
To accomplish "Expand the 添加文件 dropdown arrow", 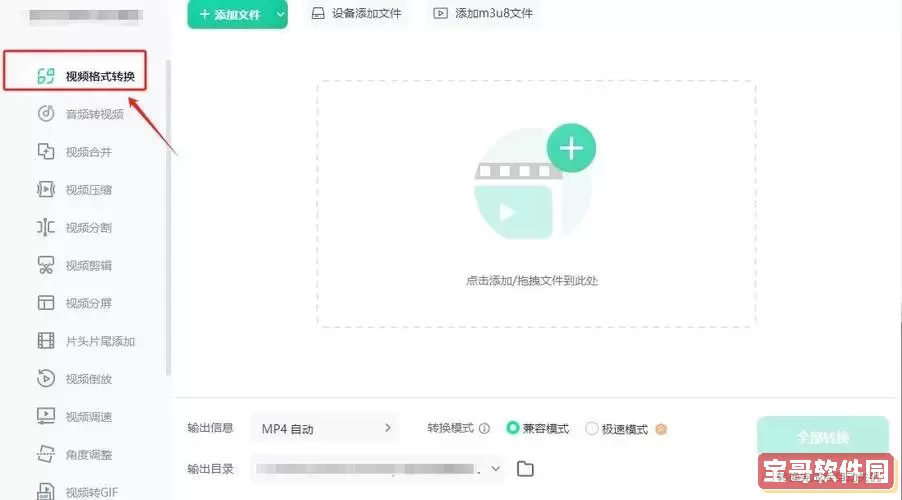I will (280, 14).
